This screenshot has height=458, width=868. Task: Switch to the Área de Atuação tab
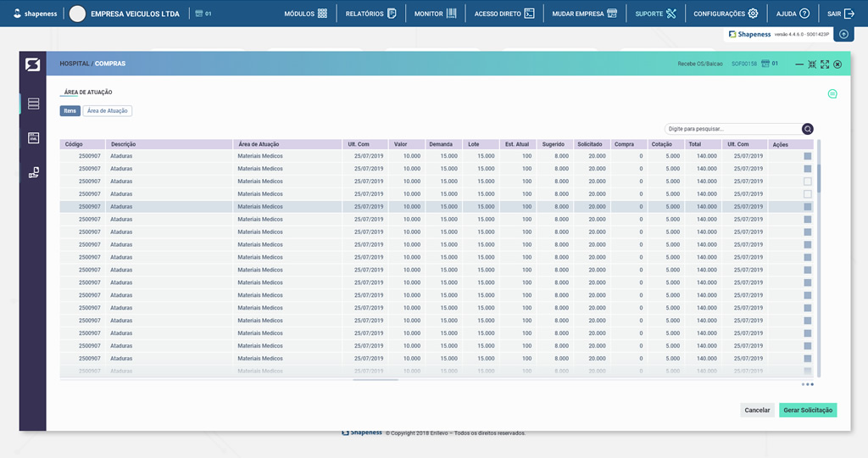108,111
